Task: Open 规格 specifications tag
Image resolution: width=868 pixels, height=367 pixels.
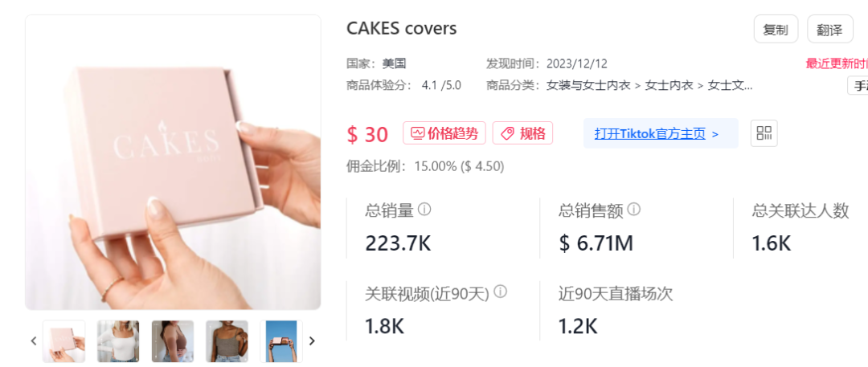Action: pyautogui.click(x=522, y=133)
